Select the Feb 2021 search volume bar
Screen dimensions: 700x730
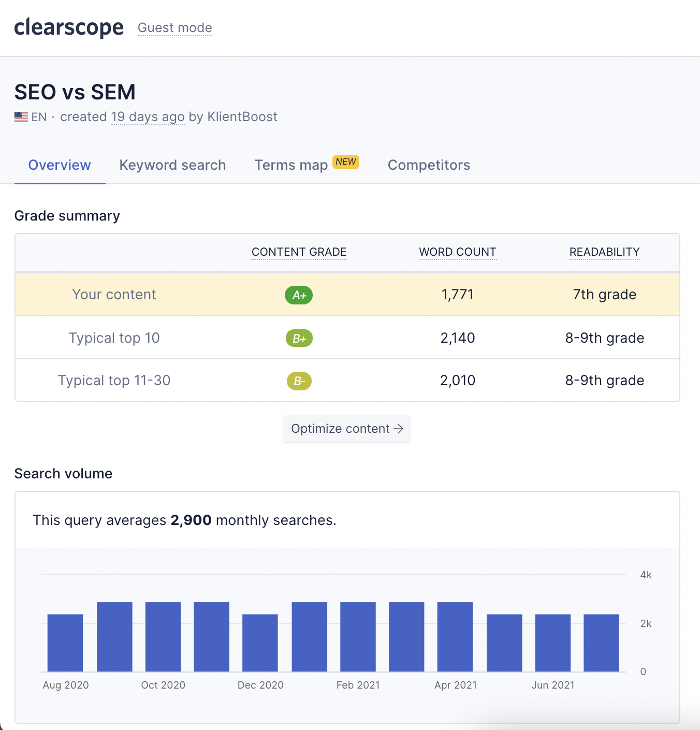click(x=358, y=637)
